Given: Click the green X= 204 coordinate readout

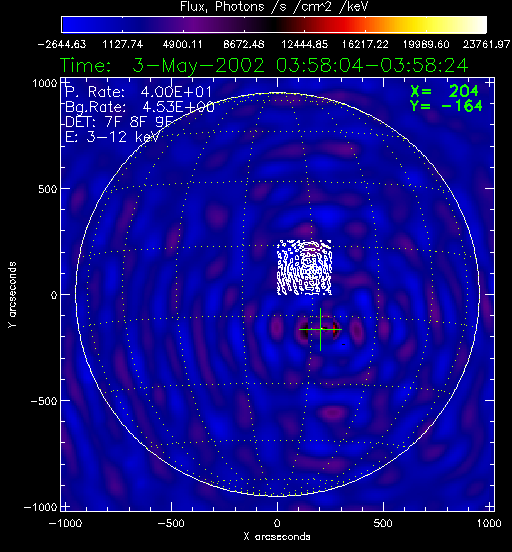Looking at the screenshot, I should 444,92.
